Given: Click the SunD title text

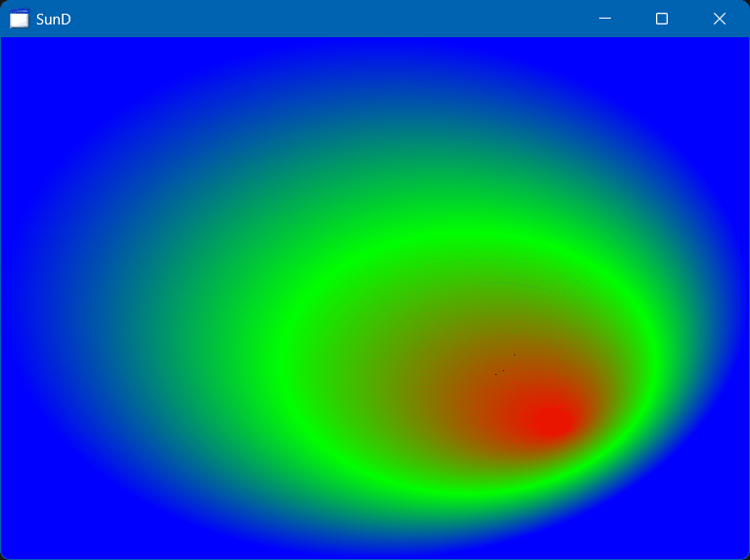Looking at the screenshot, I should click(54, 20).
